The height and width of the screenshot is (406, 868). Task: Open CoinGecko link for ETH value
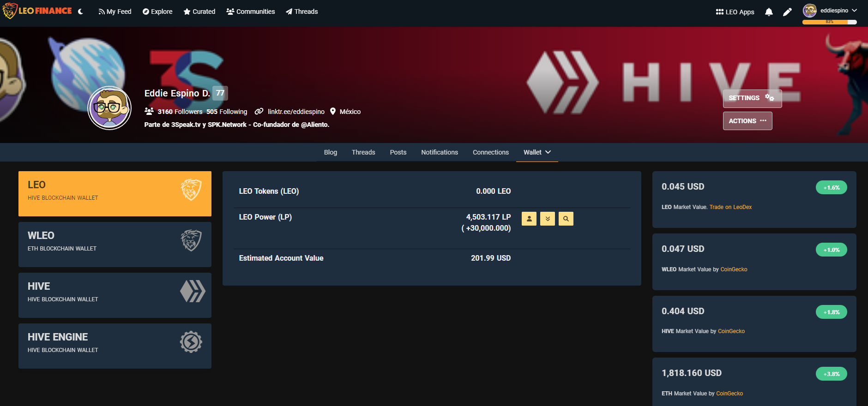tap(729, 394)
